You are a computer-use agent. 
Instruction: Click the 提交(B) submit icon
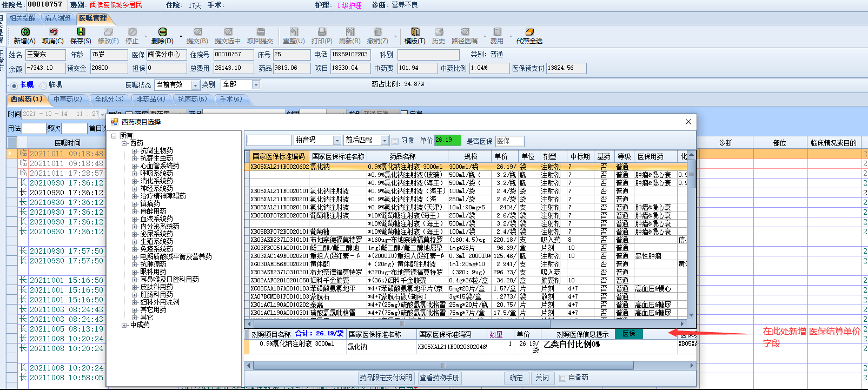197,32
